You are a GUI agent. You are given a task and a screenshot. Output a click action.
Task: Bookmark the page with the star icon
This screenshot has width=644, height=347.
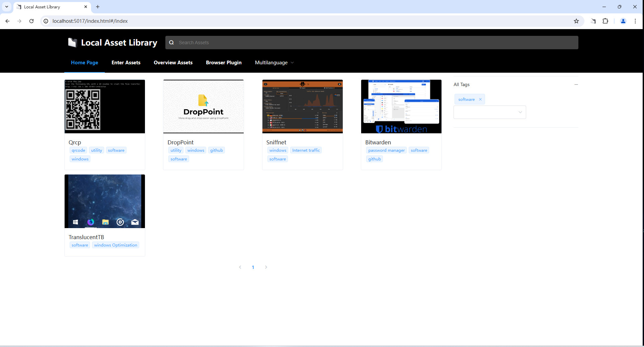576,21
